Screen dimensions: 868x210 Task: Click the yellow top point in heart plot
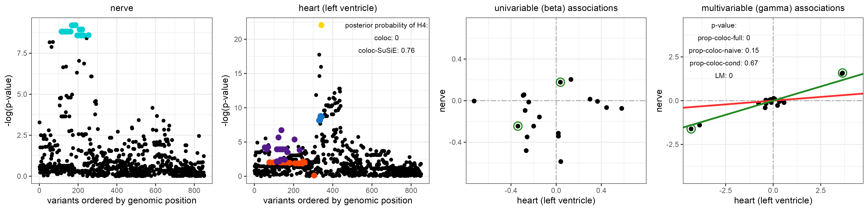pos(321,25)
